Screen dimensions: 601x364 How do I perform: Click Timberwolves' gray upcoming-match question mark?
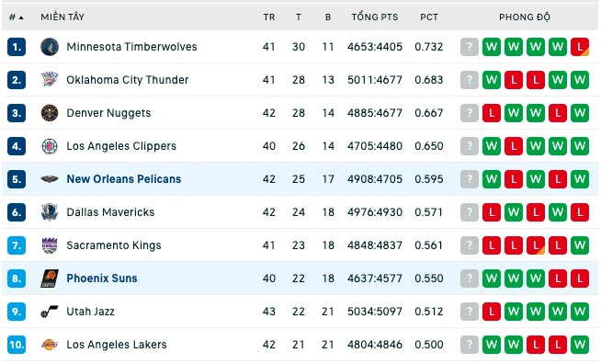pos(470,47)
